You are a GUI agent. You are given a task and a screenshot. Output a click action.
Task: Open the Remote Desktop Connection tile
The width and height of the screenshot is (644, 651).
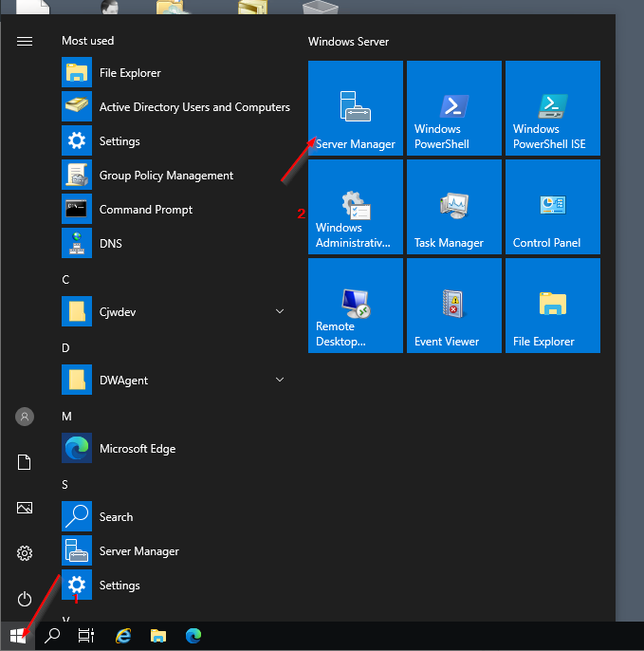pyautogui.click(x=355, y=306)
